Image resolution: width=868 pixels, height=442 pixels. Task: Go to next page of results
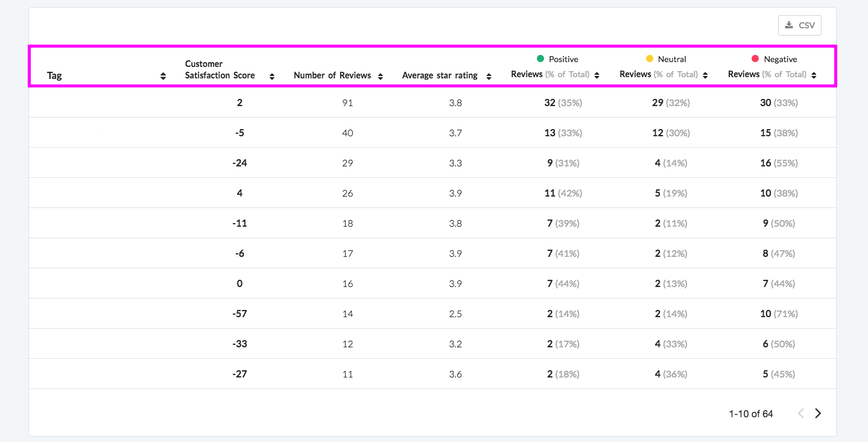click(818, 414)
